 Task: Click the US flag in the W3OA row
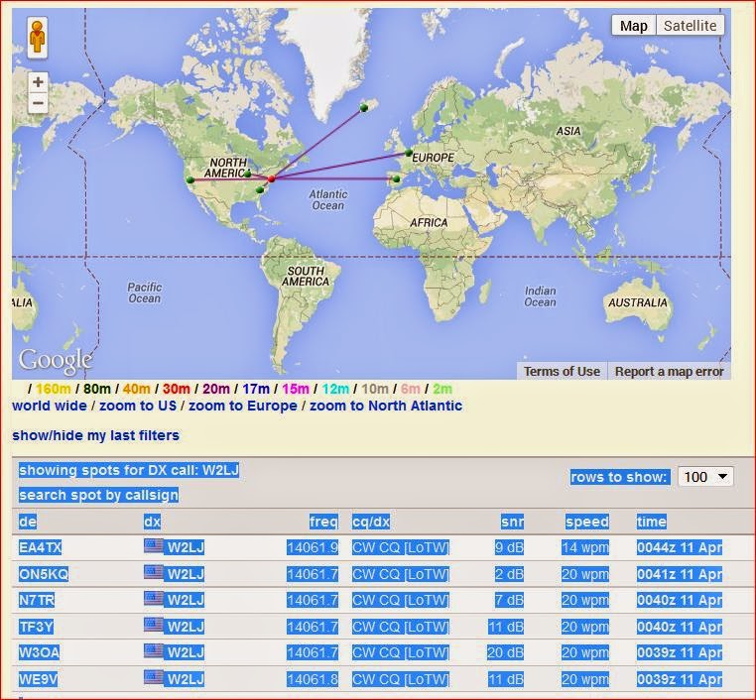click(154, 650)
